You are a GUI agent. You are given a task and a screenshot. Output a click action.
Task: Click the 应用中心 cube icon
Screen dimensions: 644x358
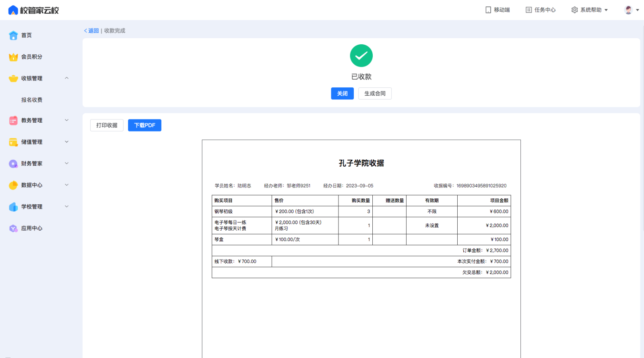pos(13,228)
